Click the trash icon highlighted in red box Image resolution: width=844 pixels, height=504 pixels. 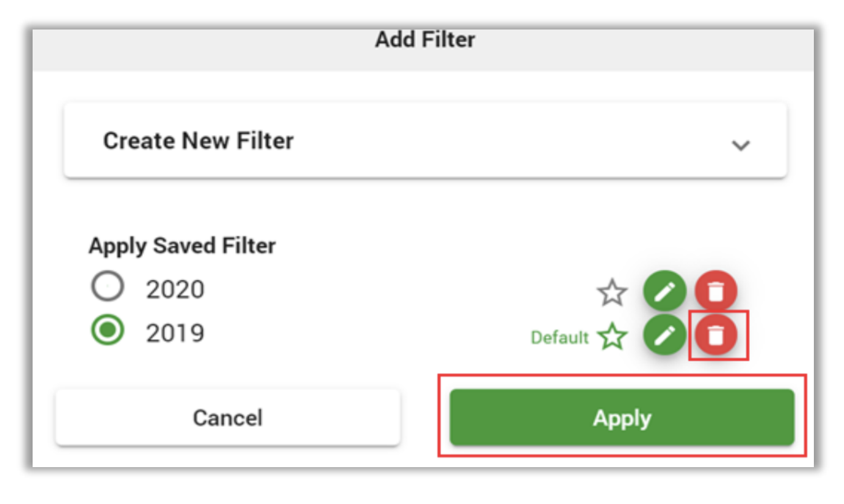715,336
